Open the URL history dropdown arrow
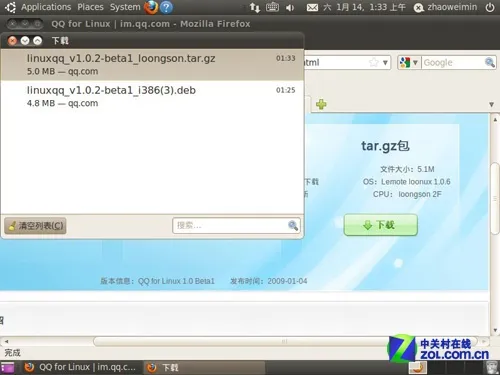 pos(385,63)
